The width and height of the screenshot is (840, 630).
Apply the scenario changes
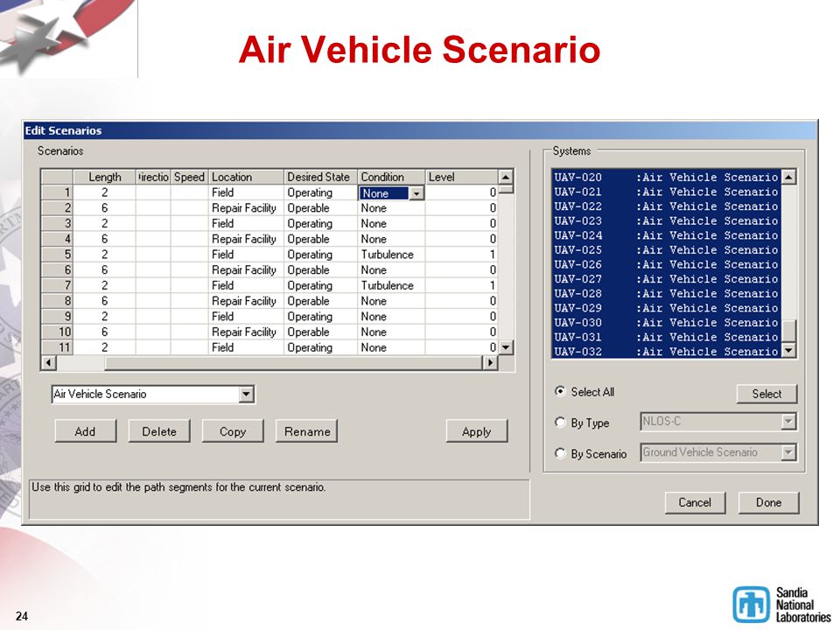tap(477, 431)
